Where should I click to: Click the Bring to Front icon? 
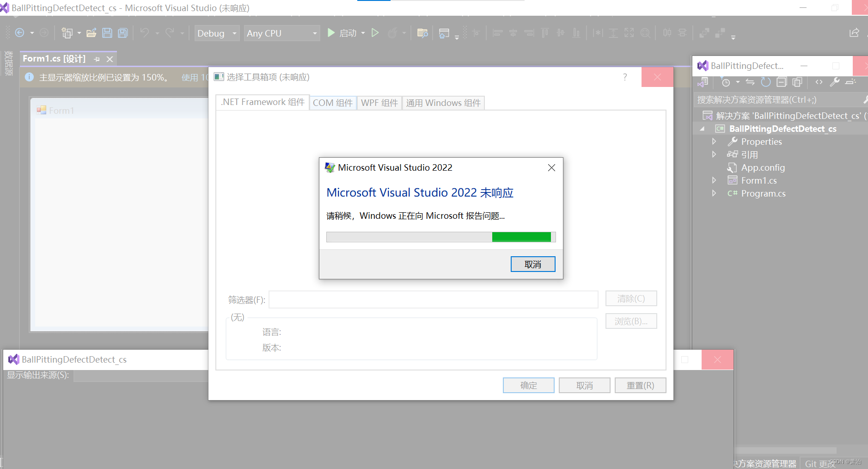coord(704,33)
